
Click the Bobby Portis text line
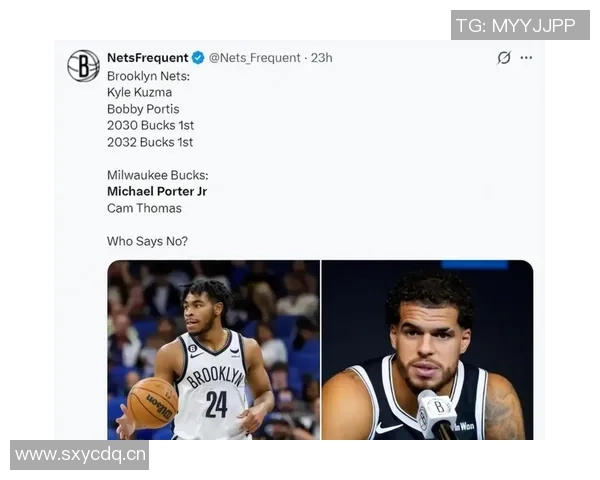[x=143, y=109]
